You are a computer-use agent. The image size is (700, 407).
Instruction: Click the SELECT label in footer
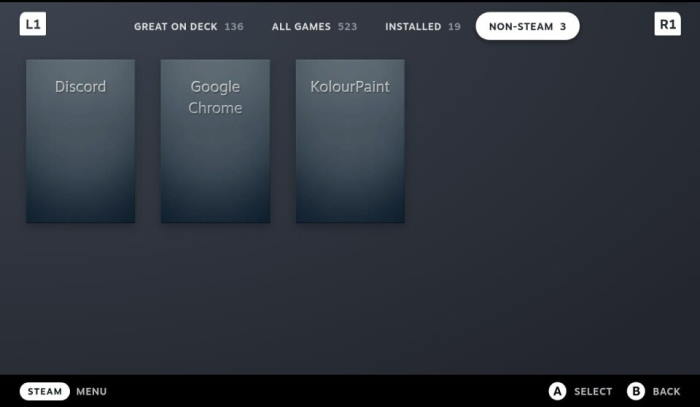click(593, 392)
